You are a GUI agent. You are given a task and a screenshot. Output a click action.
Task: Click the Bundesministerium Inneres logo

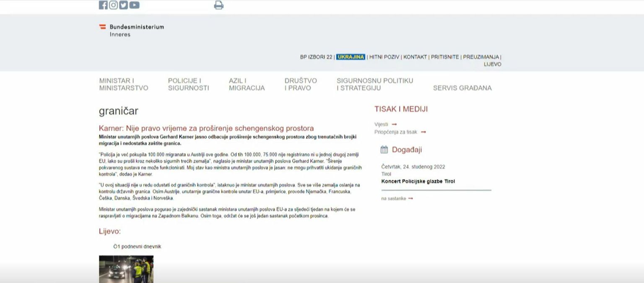click(x=131, y=30)
